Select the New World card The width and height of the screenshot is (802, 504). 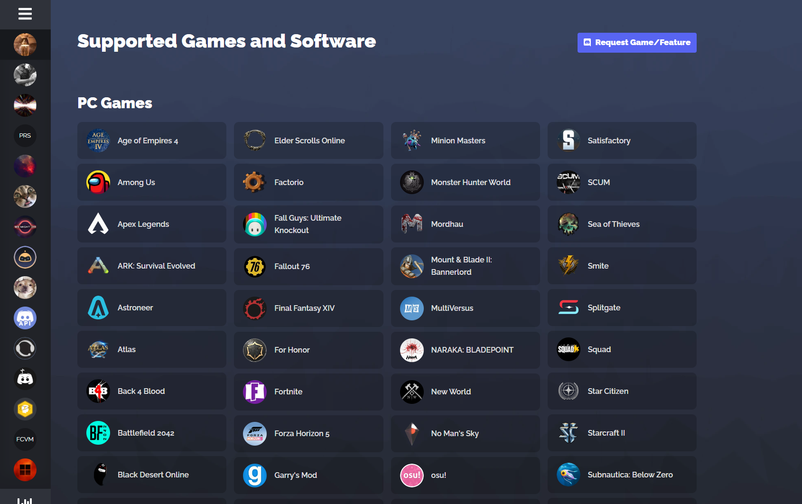(x=465, y=391)
